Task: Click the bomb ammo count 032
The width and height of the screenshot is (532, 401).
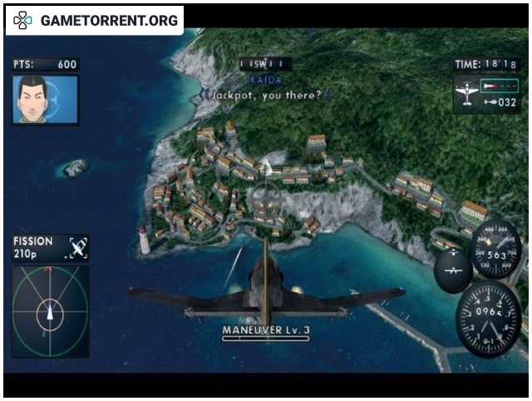Action: (500, 102)
